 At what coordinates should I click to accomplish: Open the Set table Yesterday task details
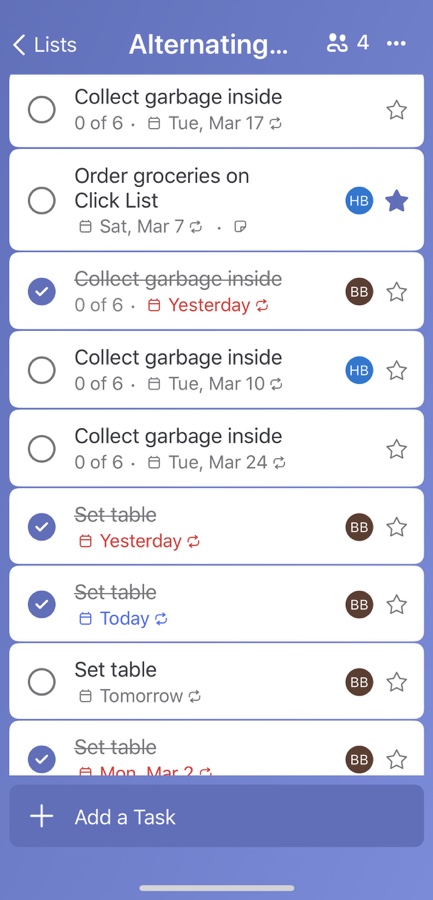pos(216,526)
